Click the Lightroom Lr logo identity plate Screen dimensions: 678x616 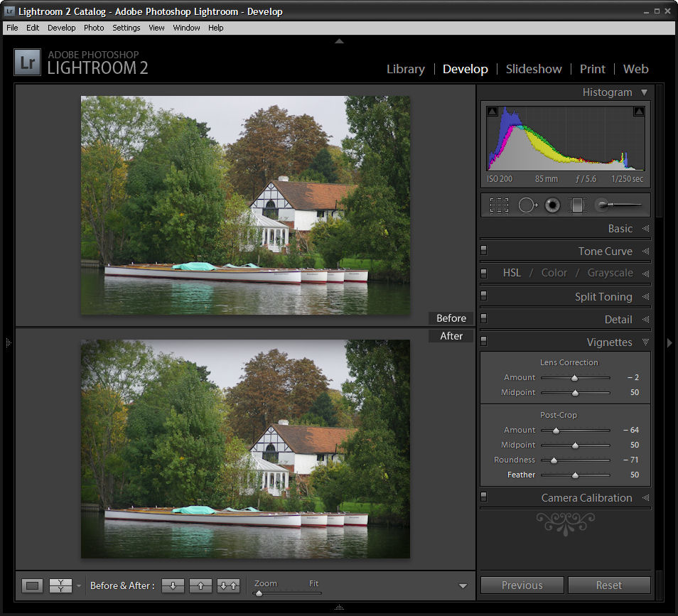pos(27,63)
